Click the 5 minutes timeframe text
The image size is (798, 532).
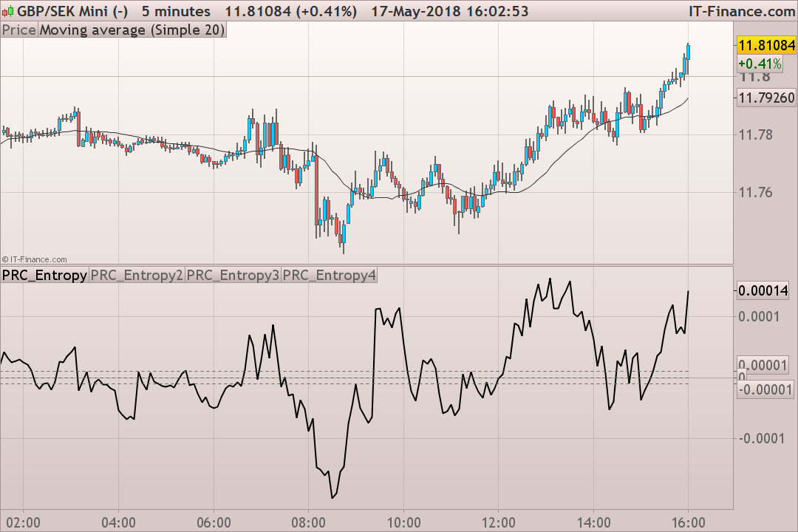176,11
